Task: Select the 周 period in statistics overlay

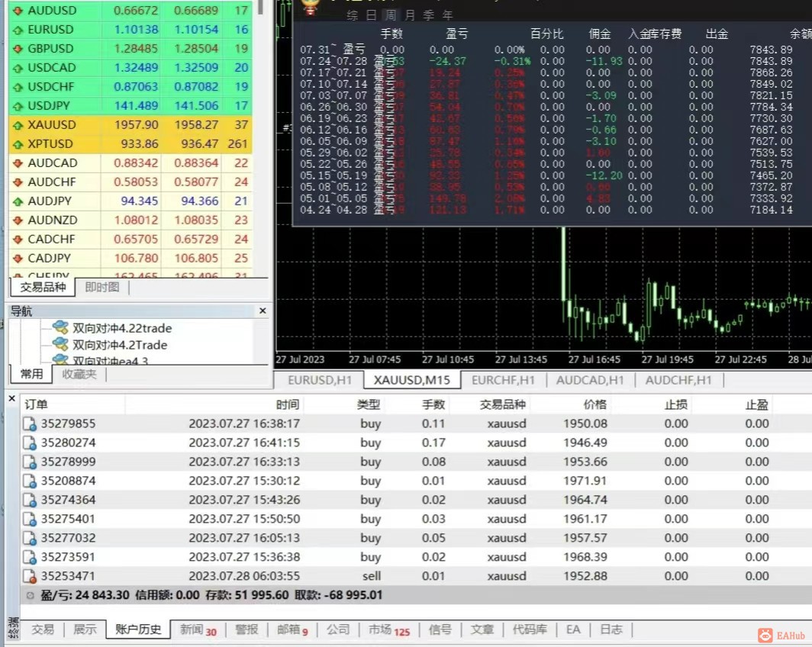Action: click(390, 15)
